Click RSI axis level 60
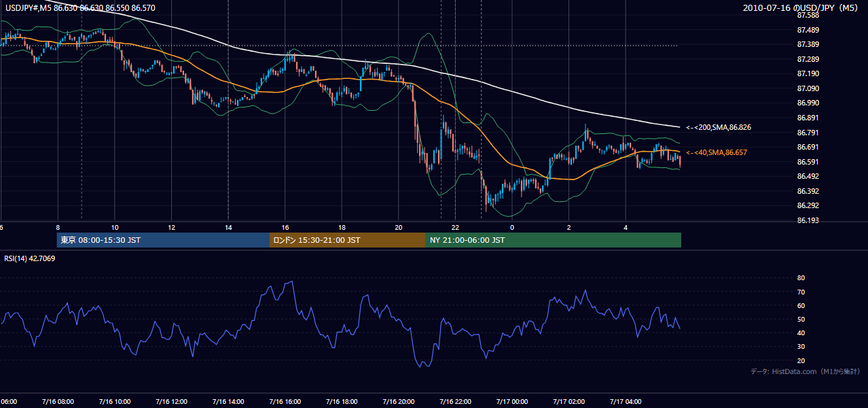Screen dimensions: 868x408 (801, 305)
